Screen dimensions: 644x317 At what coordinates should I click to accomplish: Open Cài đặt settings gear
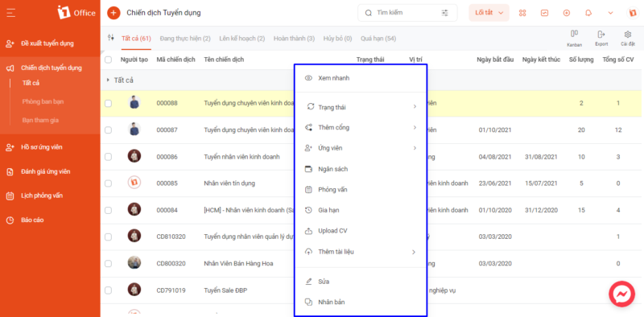click(x=628, y=38)
